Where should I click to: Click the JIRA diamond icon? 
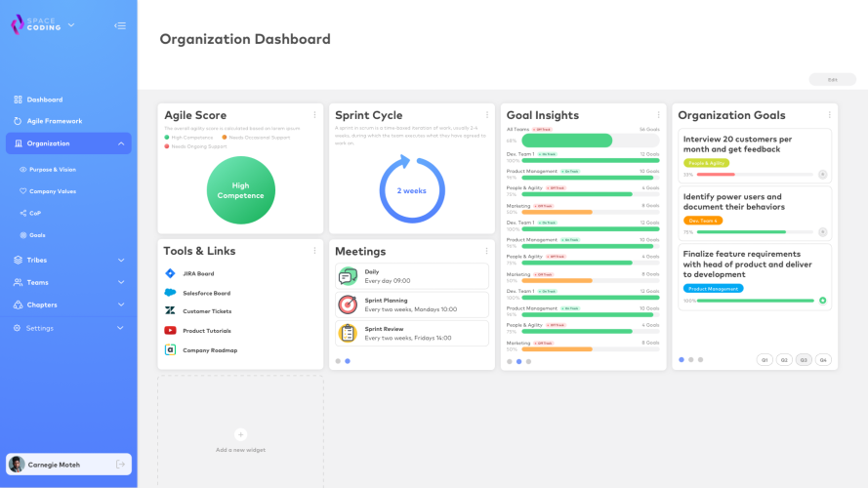click(x=170, y=273)
